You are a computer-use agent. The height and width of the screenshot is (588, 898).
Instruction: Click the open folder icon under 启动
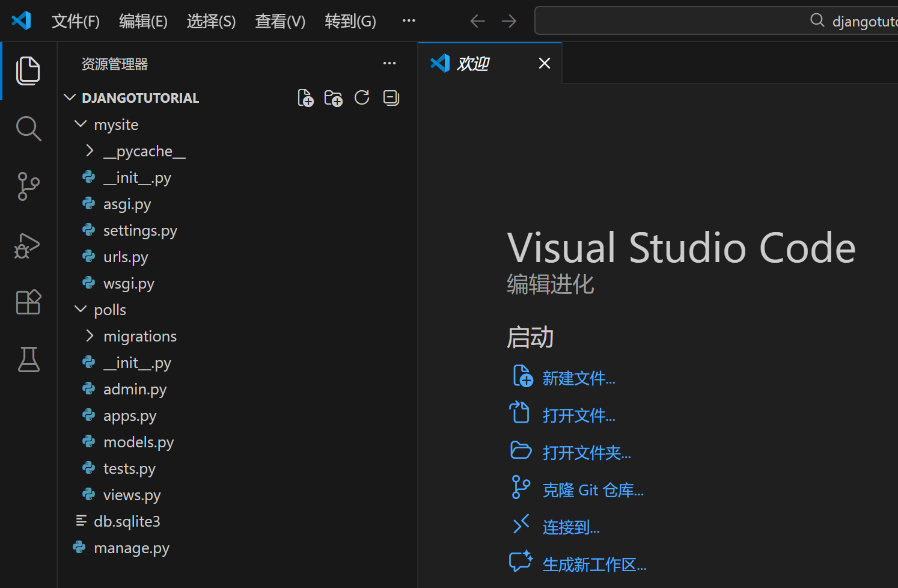coord(521,450)
